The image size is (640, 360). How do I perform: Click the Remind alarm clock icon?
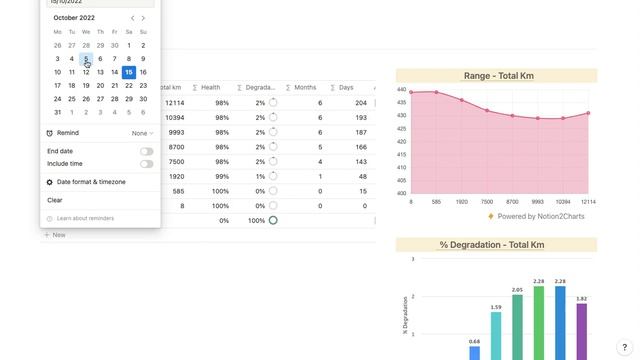49,133
